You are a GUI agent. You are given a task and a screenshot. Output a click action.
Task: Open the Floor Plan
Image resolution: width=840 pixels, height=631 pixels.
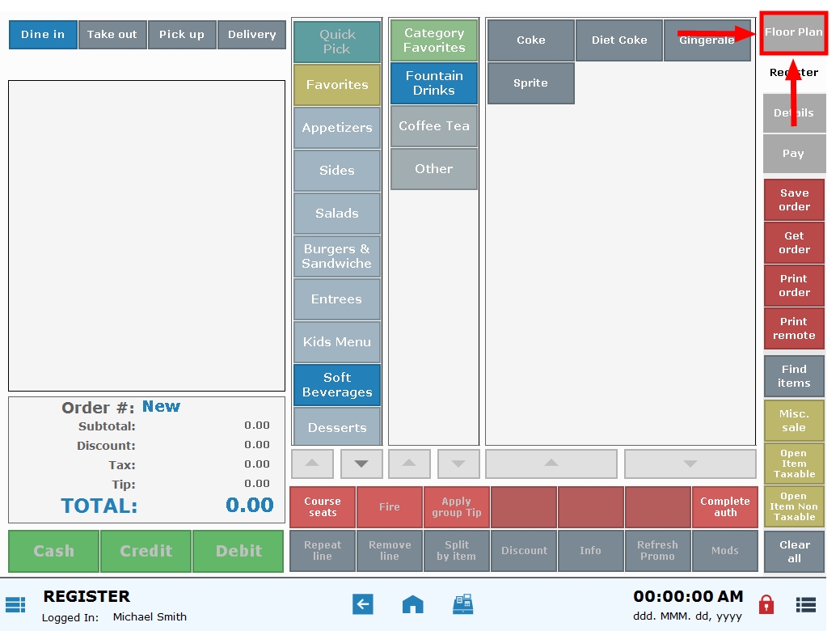(x=793, y=32)
